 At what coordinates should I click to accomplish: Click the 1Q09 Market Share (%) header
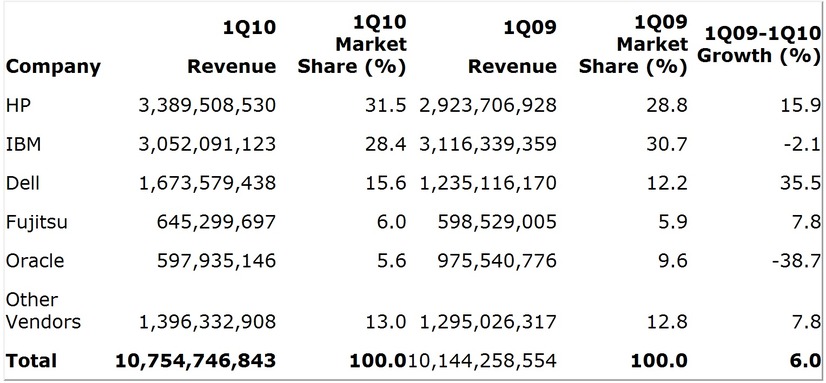633,45
